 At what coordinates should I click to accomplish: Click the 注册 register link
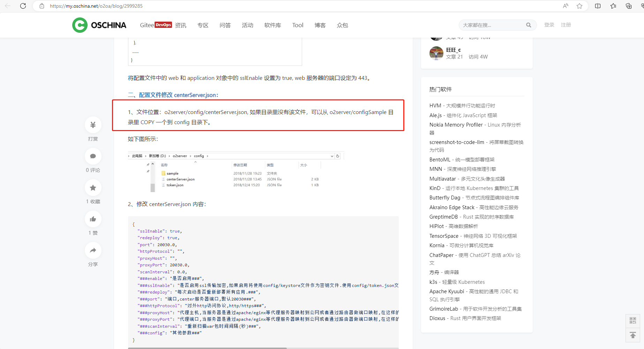click(x=566, y=25)
